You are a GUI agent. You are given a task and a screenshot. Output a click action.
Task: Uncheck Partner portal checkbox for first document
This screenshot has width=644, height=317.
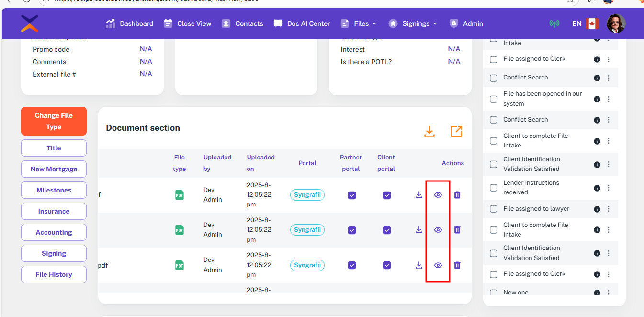click(352, 195)
